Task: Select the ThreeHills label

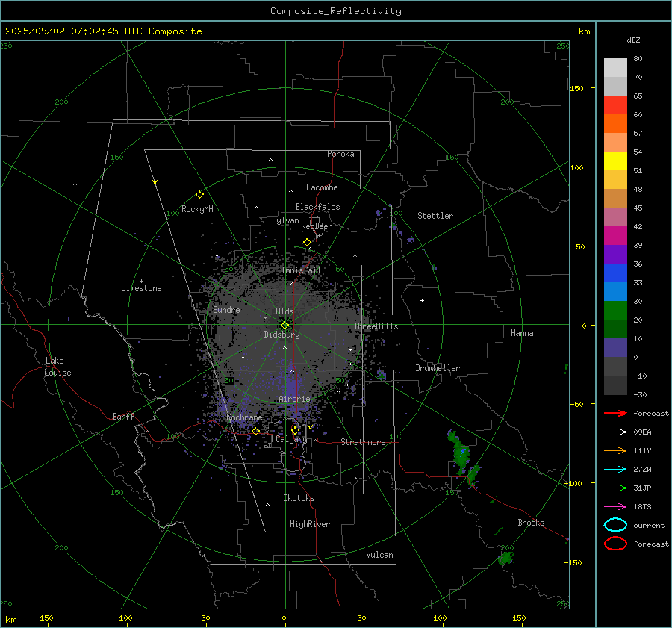Action: coord(376,326)
